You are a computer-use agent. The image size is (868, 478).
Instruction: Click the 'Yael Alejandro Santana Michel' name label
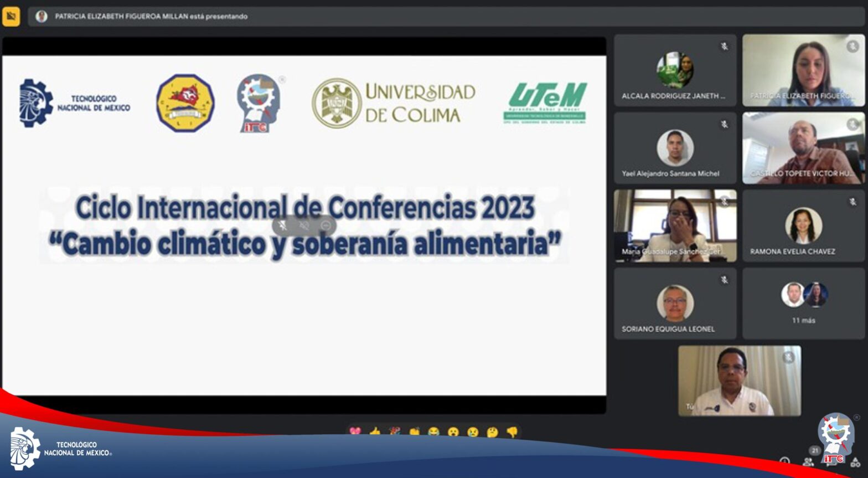670,173
